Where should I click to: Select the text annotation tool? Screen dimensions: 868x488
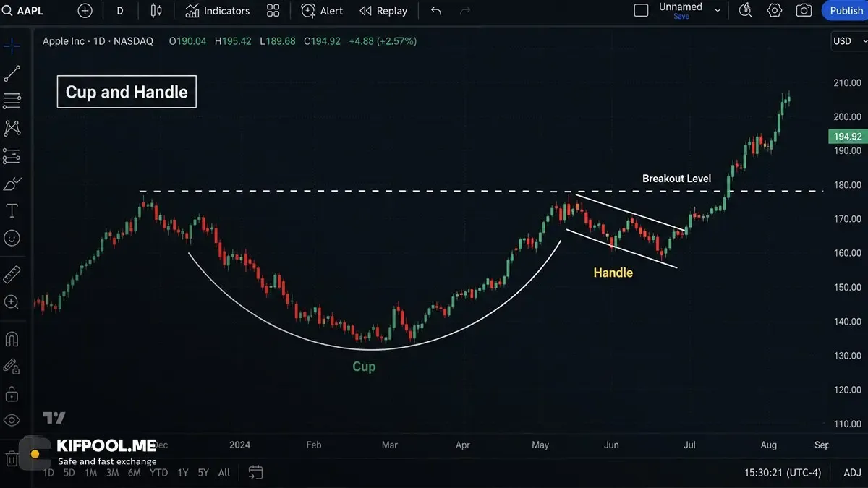pos(12,211)
